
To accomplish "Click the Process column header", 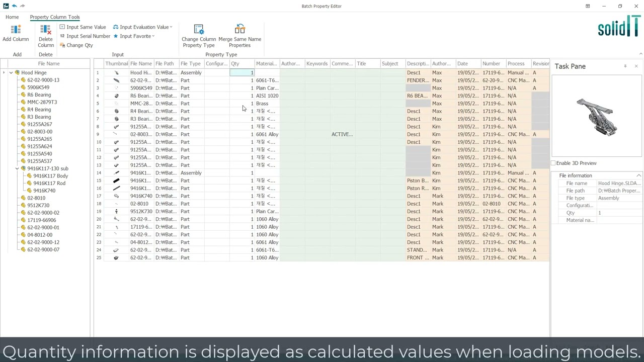I will pyautogui.click(x=519, y=64).
